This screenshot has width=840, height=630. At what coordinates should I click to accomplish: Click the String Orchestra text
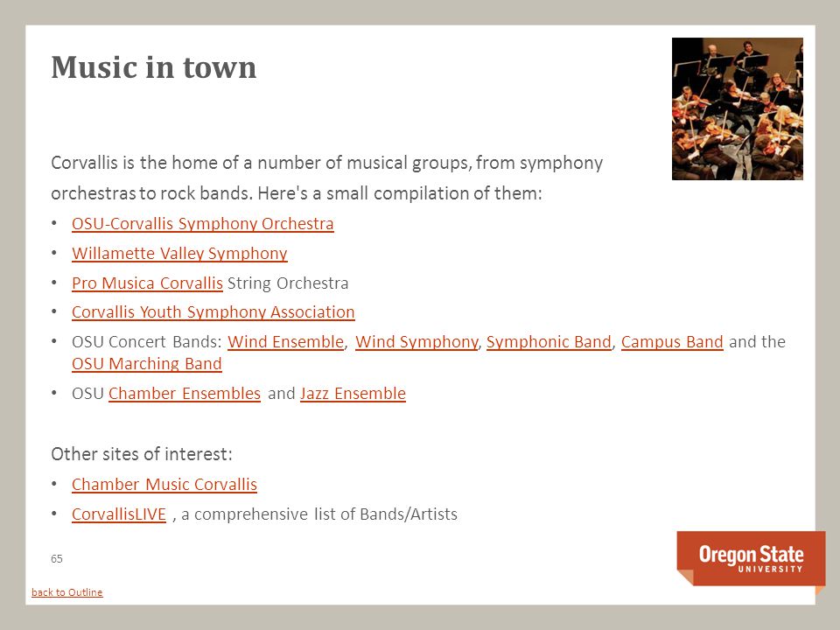click(288, 283)
